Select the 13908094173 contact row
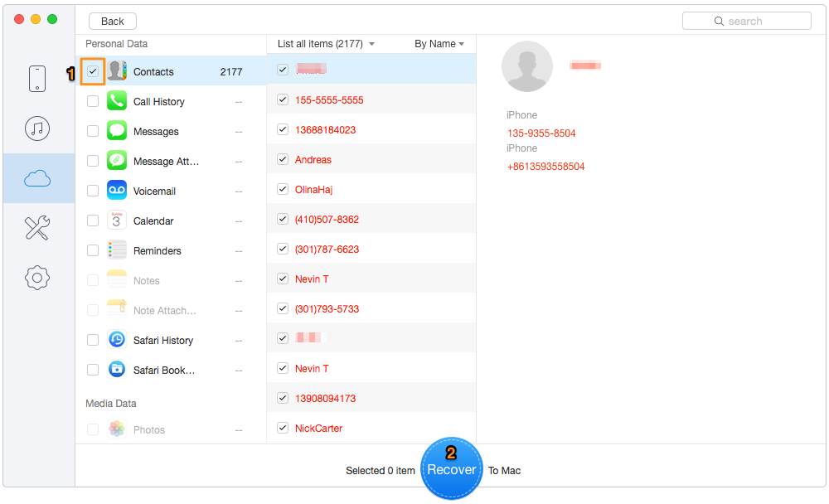The image size is (829, 504). [x=371, y=398]
